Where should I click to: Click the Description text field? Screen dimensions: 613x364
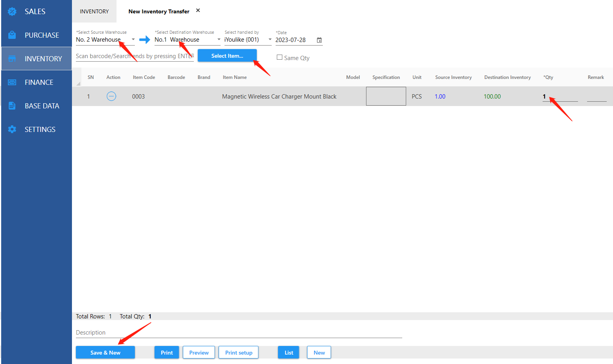(x=239, y=333)
